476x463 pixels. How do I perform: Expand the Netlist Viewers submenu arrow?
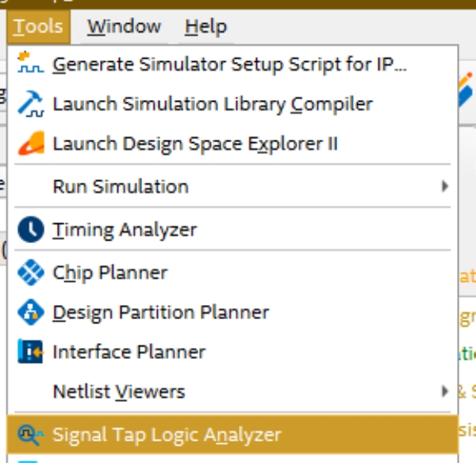[445, 392]
